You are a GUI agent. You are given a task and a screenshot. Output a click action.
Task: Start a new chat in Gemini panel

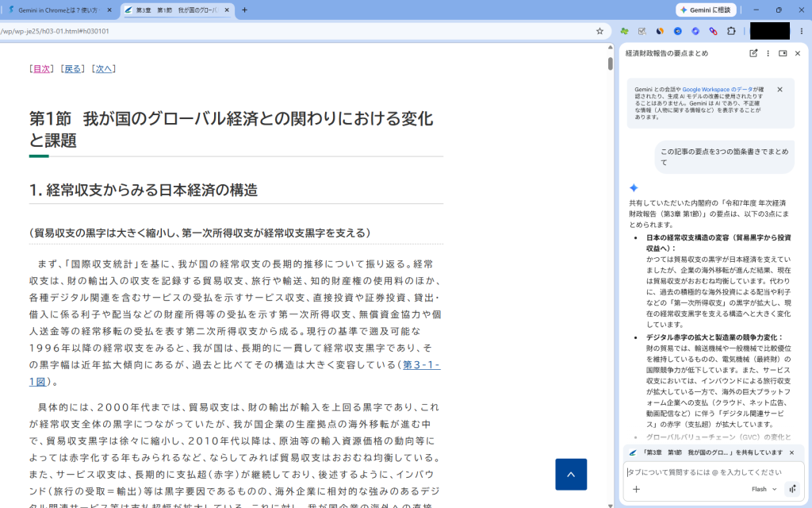click(753, 53)
